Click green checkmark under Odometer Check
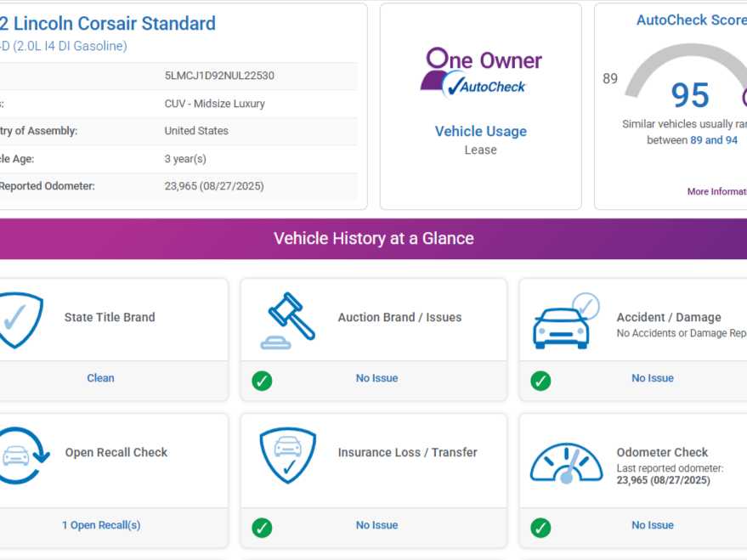 [x=540, y=528]
